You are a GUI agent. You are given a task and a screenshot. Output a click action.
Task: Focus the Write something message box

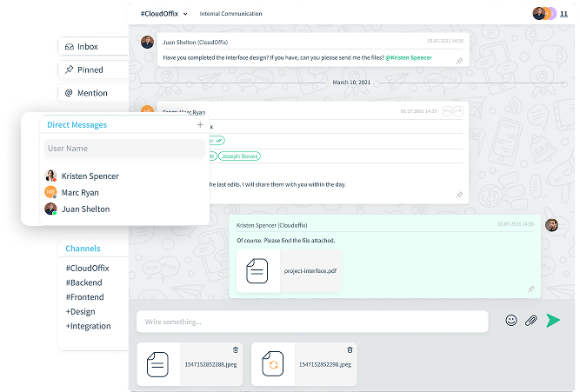point(312,322)
